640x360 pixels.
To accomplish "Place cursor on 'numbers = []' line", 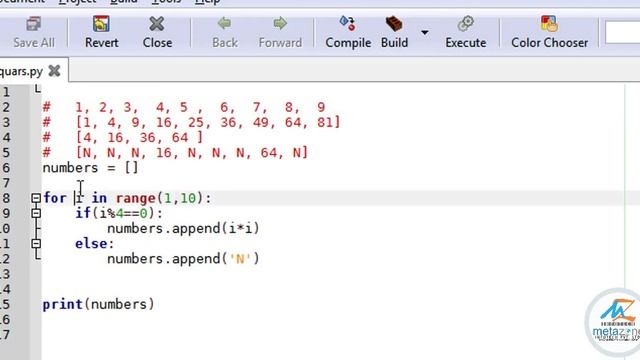I will pyautogui.click(x=91, y=168).
